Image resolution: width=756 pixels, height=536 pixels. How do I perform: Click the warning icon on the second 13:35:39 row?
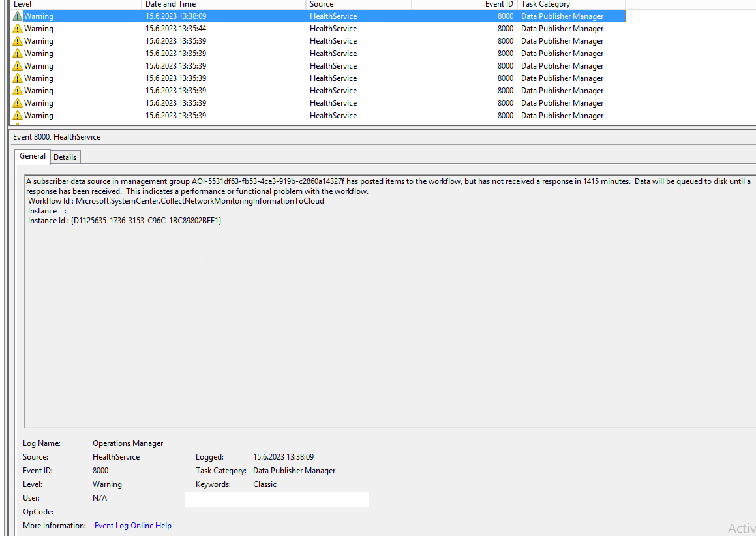[x=16, y=54]
